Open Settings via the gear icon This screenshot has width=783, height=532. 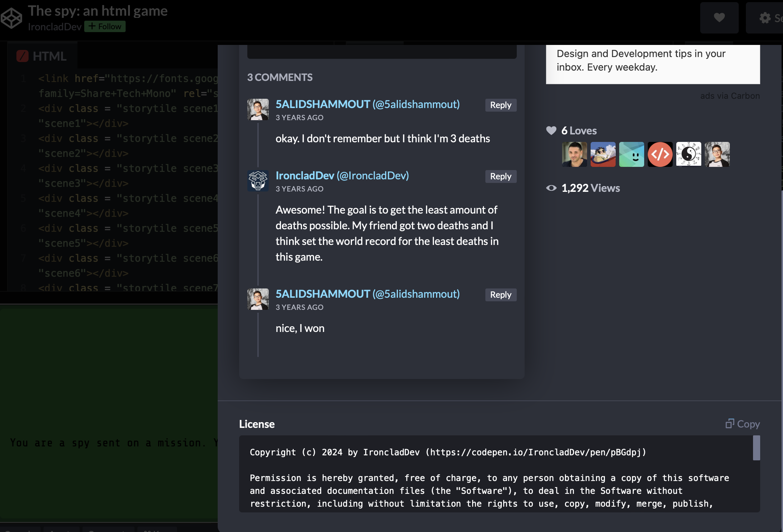coord(765,18)
